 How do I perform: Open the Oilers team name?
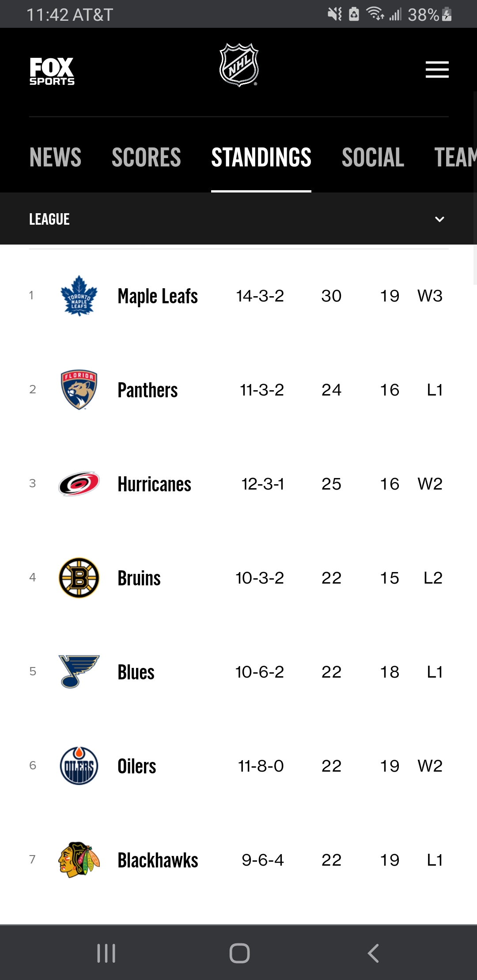(x=137, y=766)
